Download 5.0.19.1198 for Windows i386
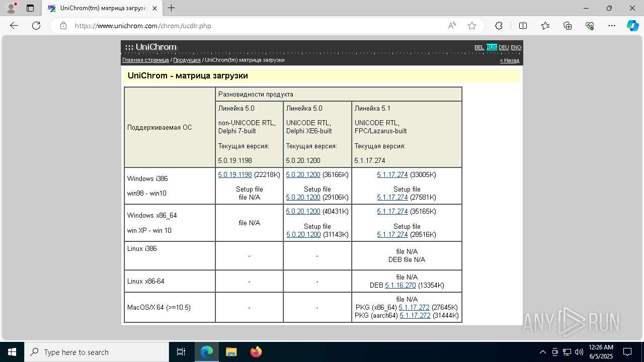This screenshot has height=362, width=644. pos(235,174)
